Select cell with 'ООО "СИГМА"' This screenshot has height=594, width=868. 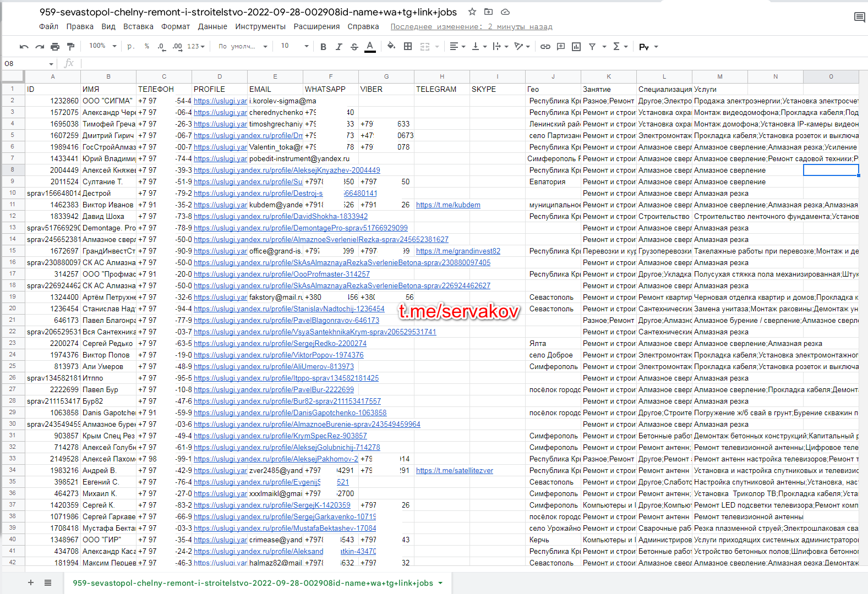108,101
